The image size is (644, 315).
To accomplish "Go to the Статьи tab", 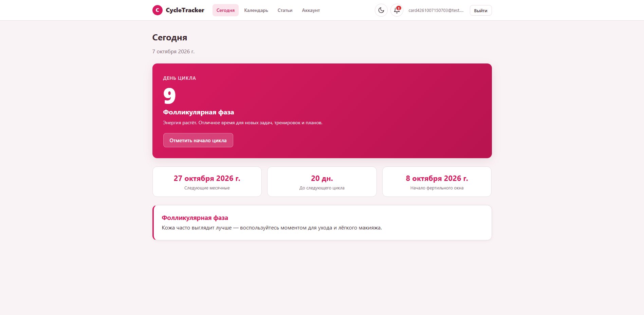I will tap(285, 10).
